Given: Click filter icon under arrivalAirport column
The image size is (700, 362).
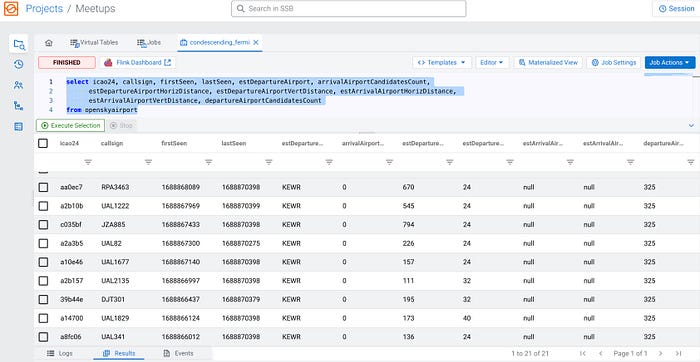Looking at the screenshot, I should point(389,162).
